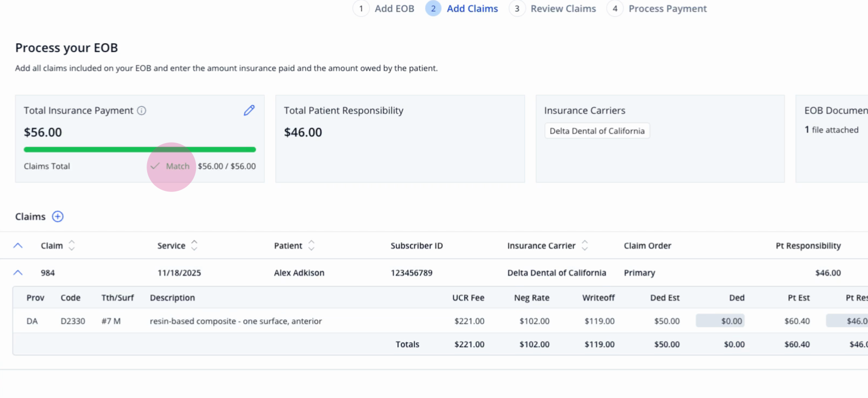Select step 2 Add Claims
Screen dimensions: 868x398
(x=462, y=9)
